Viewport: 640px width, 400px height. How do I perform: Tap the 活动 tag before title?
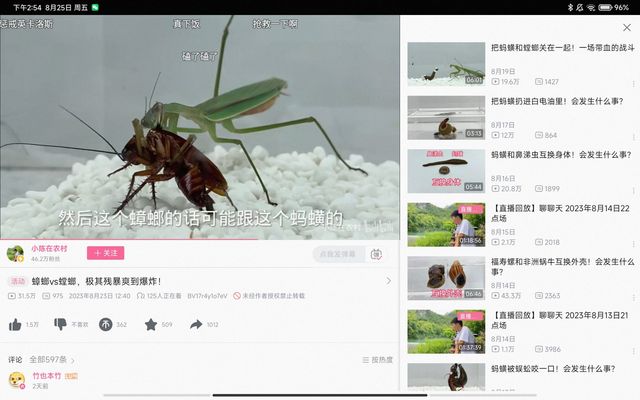pyautogui.click(x=18, y=281)
